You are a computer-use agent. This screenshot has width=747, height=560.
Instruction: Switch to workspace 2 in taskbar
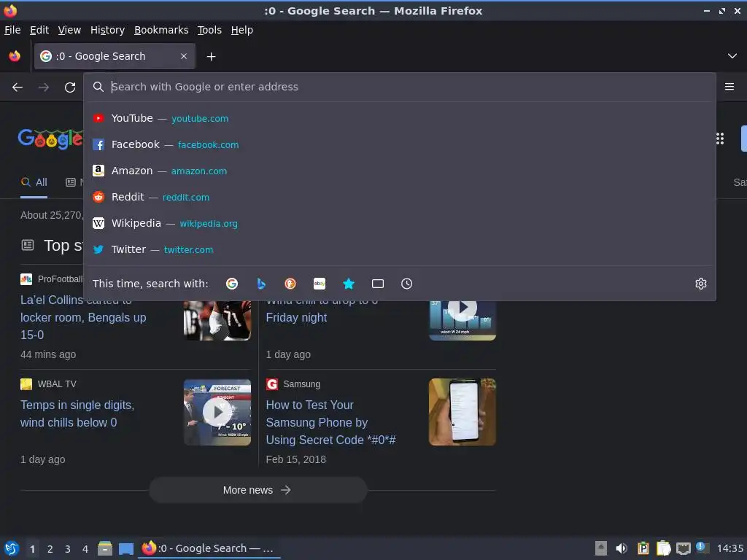pos(50,549)
